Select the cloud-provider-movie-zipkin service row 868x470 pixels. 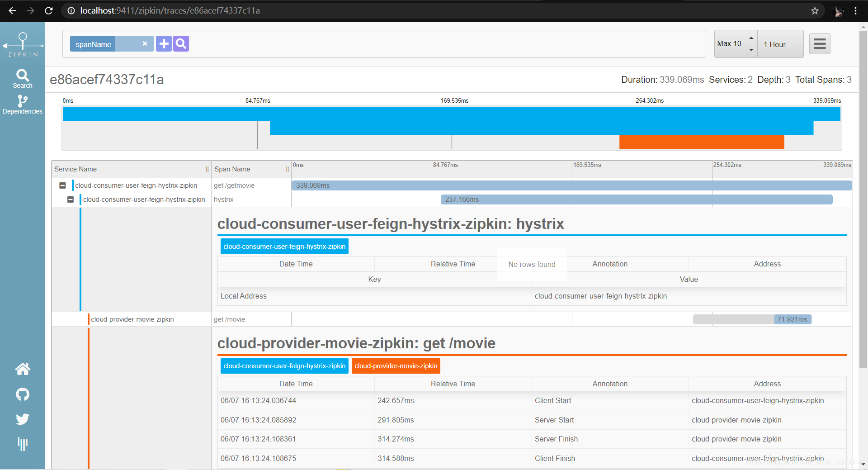(x=132, y=319)
